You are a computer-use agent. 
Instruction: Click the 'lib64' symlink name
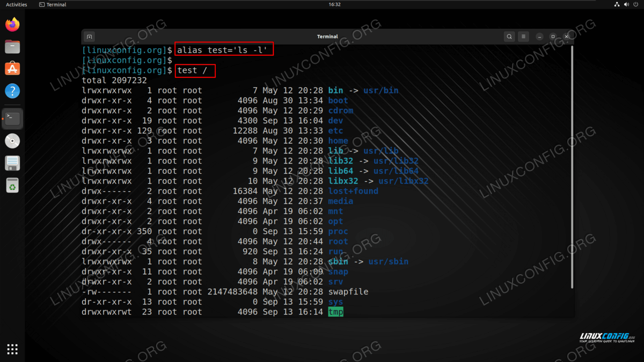(x=341, y=171)
